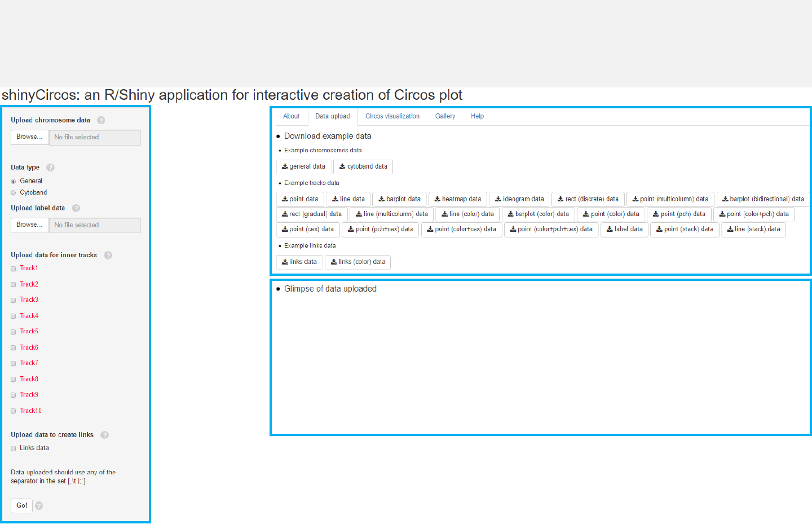
Task: Download point (stack) data example
Action: 685,230
